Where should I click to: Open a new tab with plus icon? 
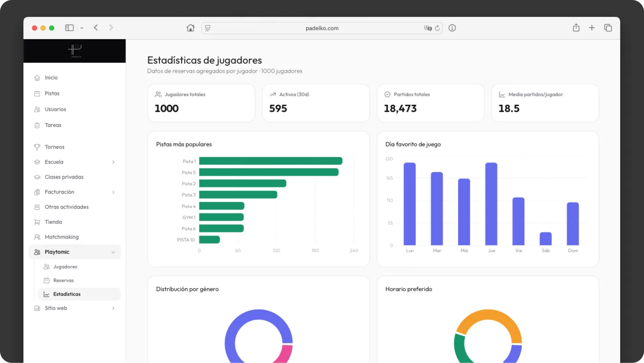(592, 28)
